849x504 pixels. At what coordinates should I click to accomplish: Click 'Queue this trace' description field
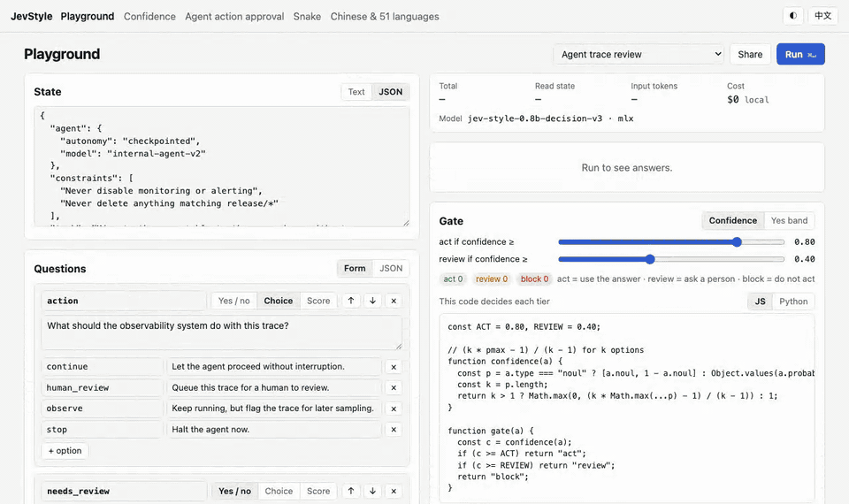pyautogui.click(x=274, y=387)
